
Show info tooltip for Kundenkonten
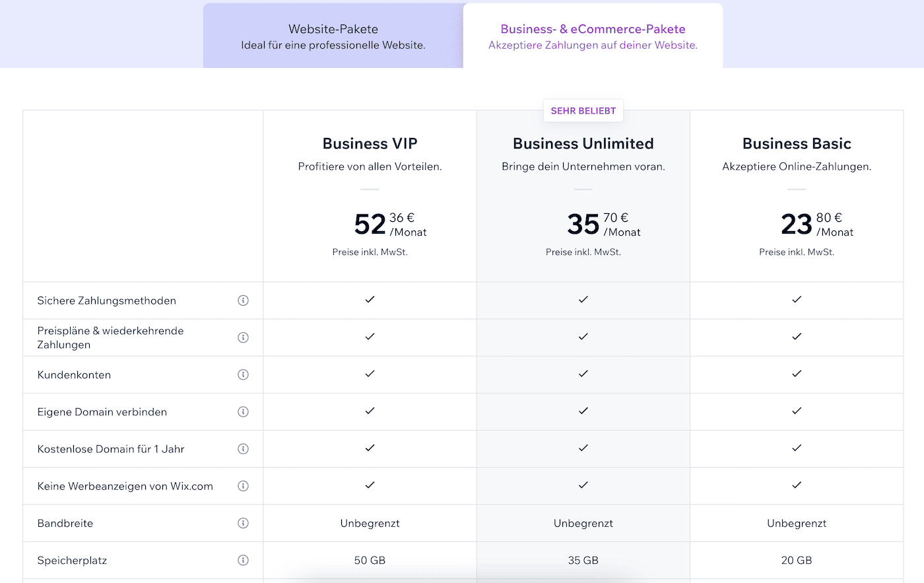tap(243, 374)
